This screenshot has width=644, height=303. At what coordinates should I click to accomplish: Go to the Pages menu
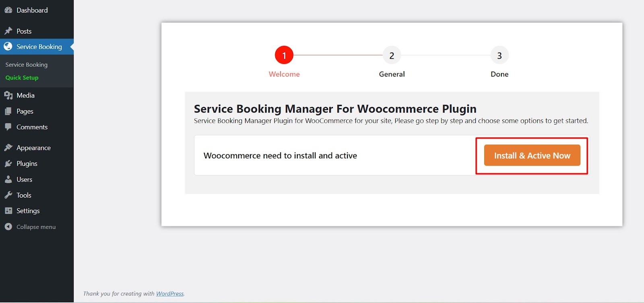[x=37, y=111]
